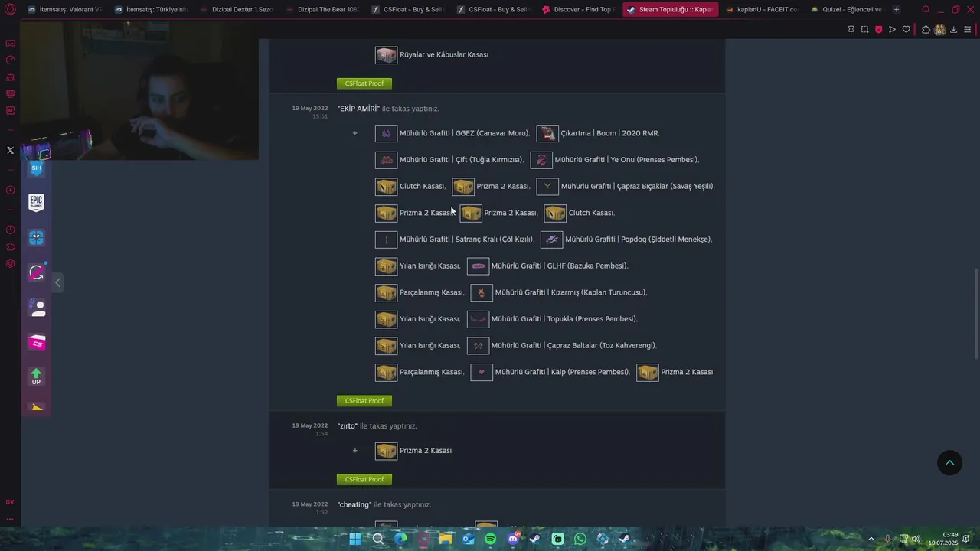Open the pink CS extension icon
980x551 pixels.
[x=36, y=343]
